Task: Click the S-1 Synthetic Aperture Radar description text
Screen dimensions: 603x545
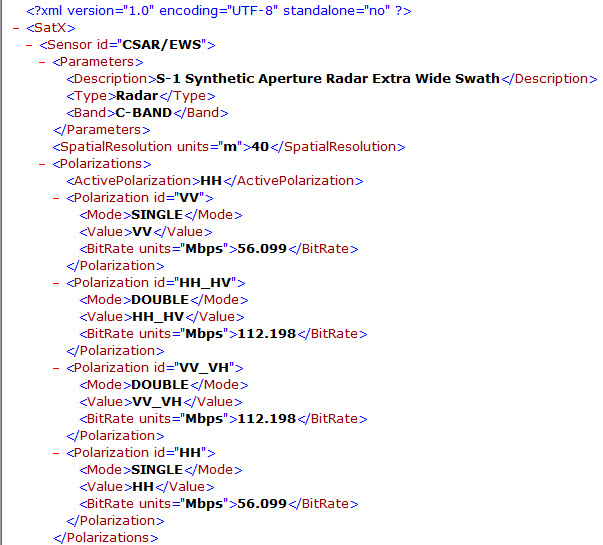Action: (x=326, y=79)
